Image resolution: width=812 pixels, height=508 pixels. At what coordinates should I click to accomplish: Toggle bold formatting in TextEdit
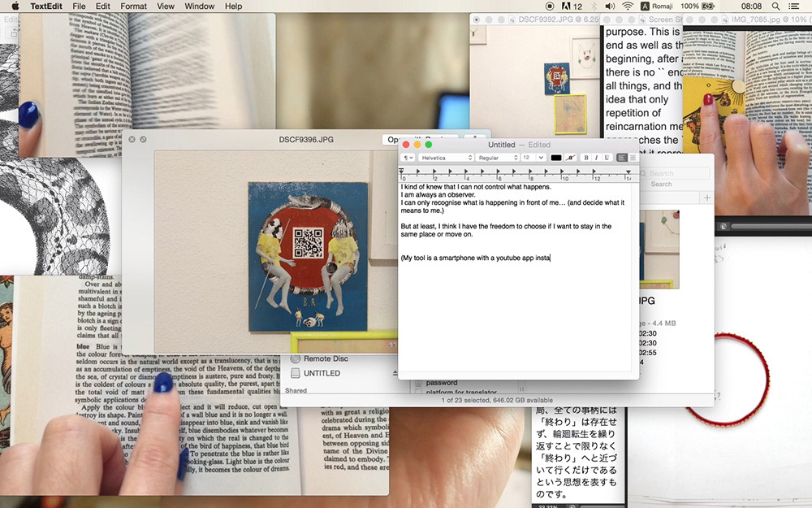[x=585, y=158]
